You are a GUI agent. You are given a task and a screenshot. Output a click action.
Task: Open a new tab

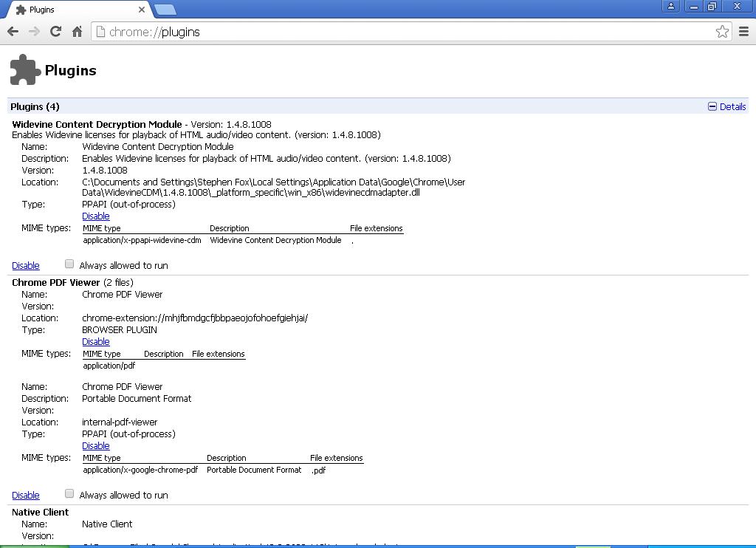coord(165,10)
